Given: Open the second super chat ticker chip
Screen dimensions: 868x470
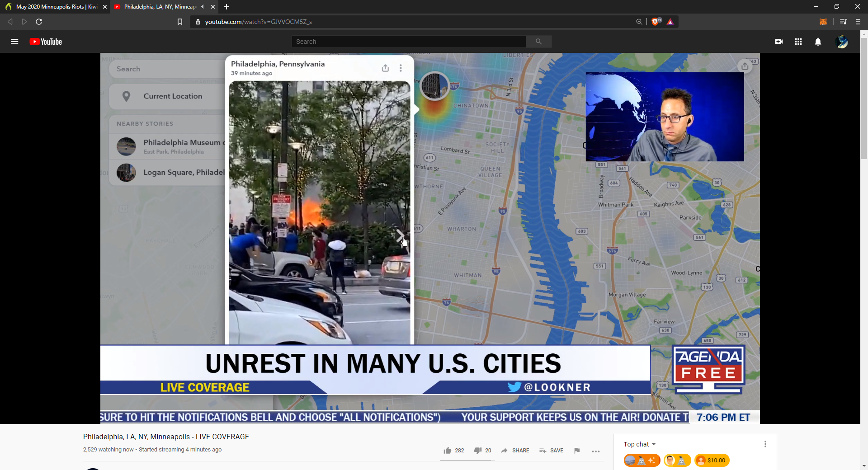Looking at the screenshot, I should point(677,461).
